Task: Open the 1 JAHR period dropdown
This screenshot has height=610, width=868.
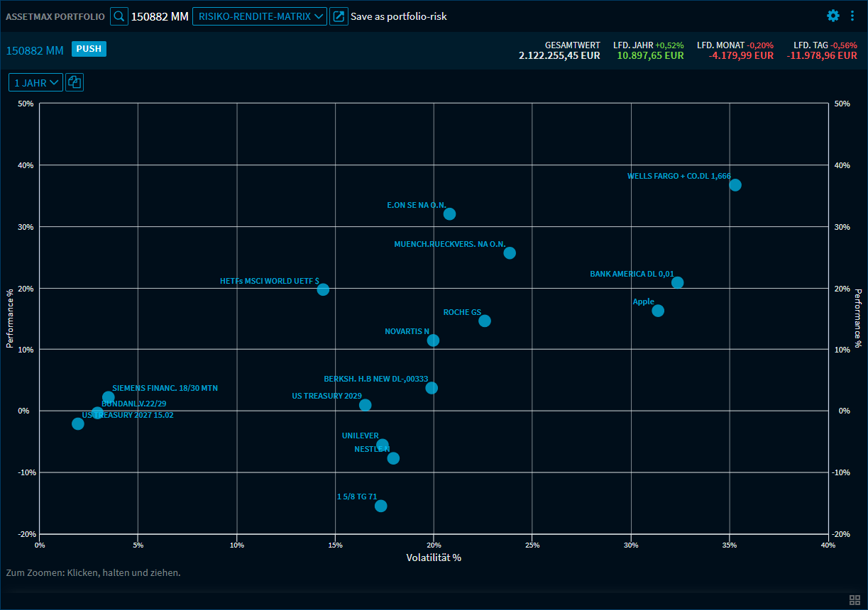Action: point(35,83)
